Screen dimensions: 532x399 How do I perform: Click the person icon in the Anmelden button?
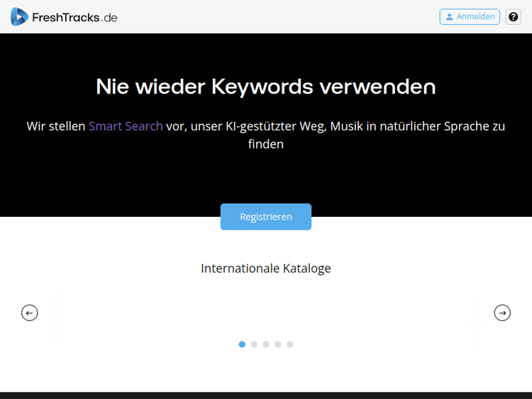coord(449,17)
